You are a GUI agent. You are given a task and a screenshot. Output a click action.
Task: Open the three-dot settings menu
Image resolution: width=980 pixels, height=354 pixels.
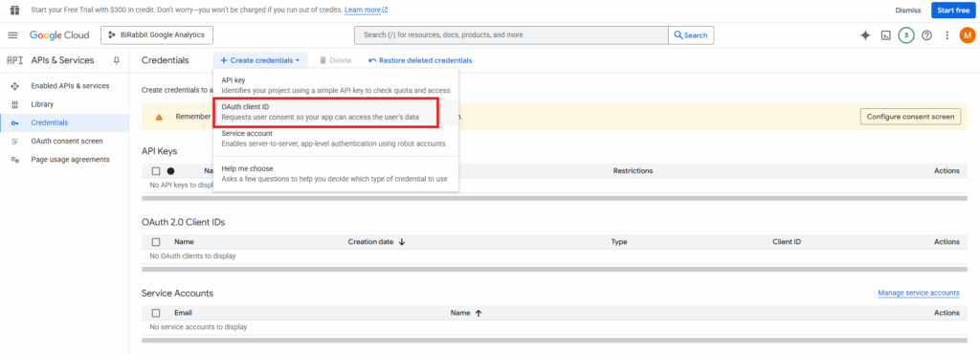[x=947, y=35]
